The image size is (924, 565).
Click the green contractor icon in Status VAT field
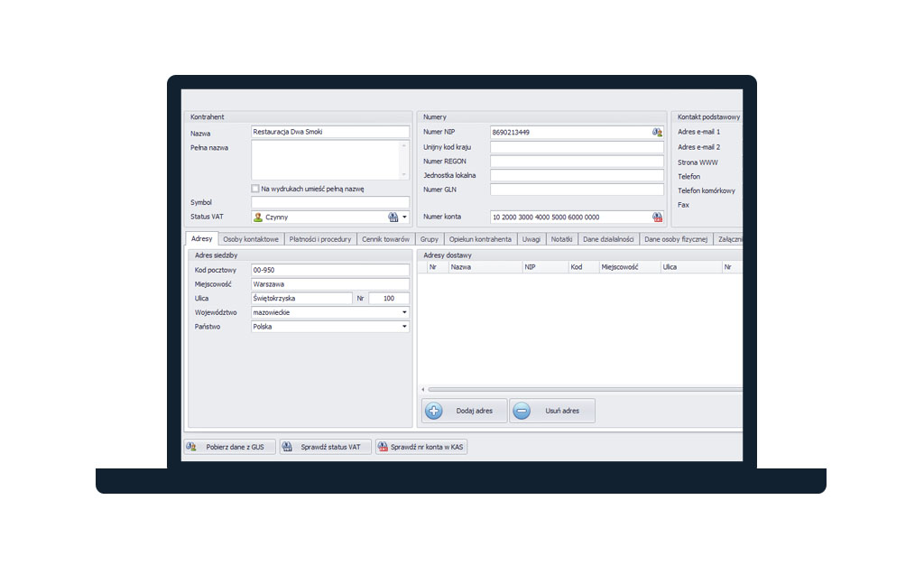pyautogui.click(x=259, y=217)
